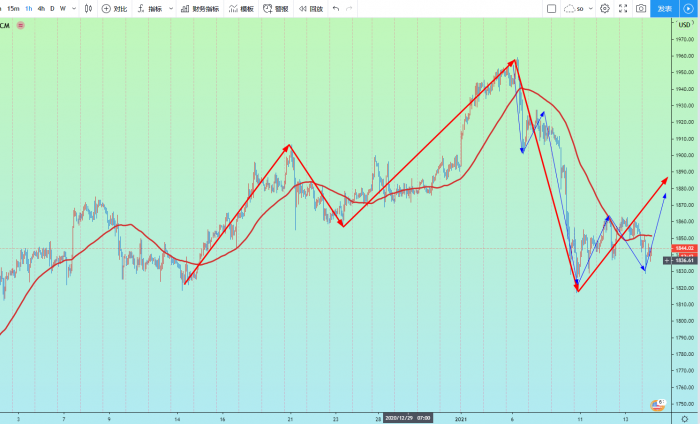Enter fullscreen mode
The width and height of the screenshot is (700, 424).
623,8
